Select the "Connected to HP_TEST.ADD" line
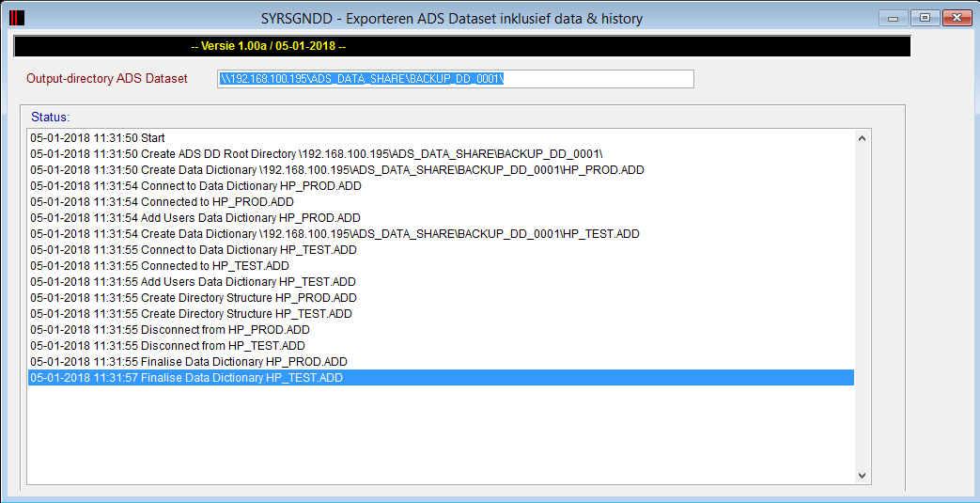 [442, 266]
